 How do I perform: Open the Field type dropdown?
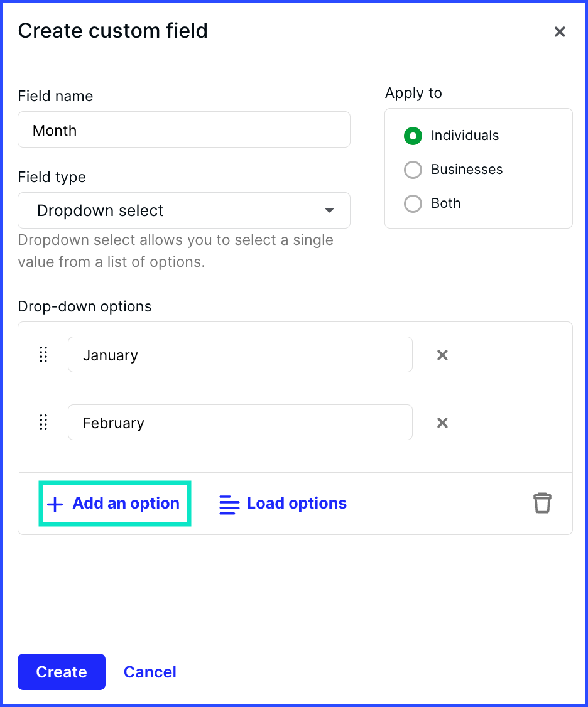coord(184,210)
